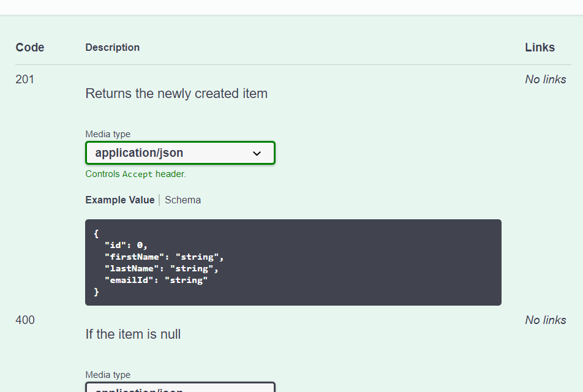Viewport: 583px width, 392px height.
Task: Click the Code column header
Action: [x=30, y=47]
